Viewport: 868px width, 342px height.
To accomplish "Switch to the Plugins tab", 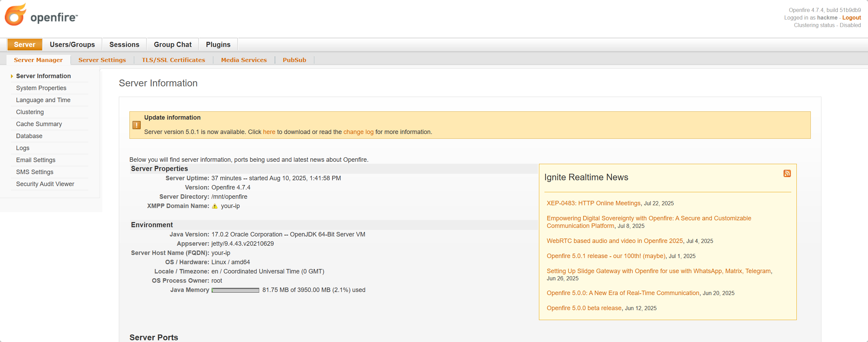I will pyautogui.click(x=218, y=45).
